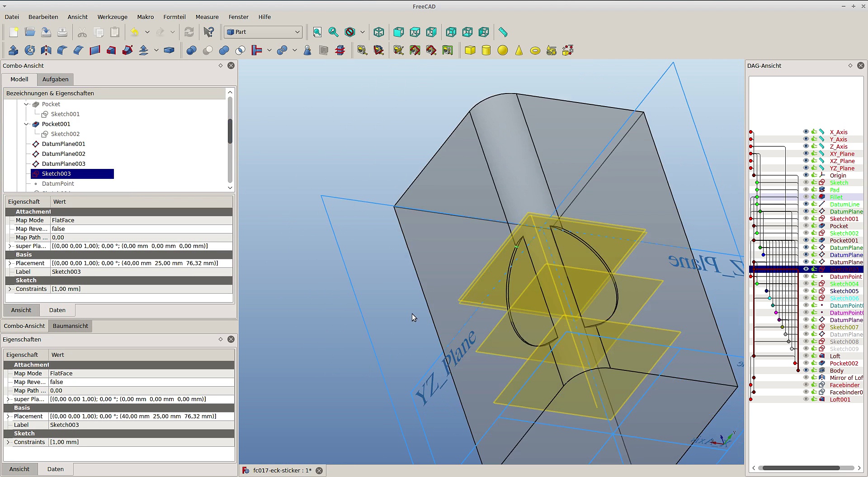Select the Revolve tool in the toolbar

point(30,50)
